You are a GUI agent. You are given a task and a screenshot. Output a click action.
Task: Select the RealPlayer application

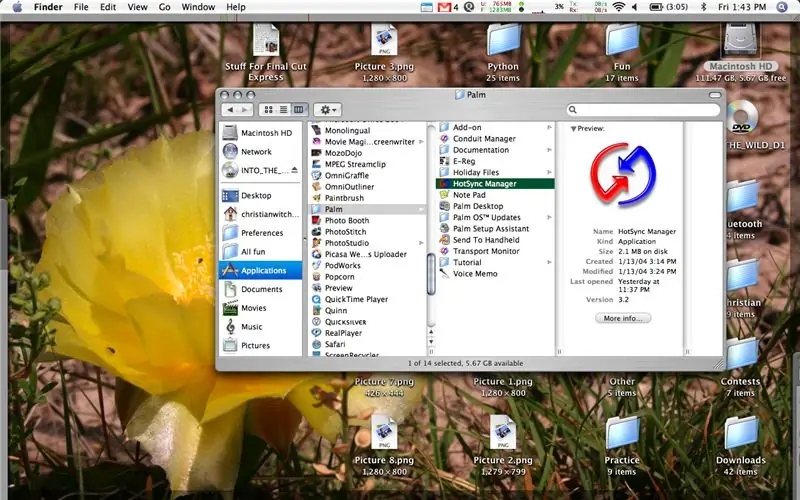[x=343, y=333]
